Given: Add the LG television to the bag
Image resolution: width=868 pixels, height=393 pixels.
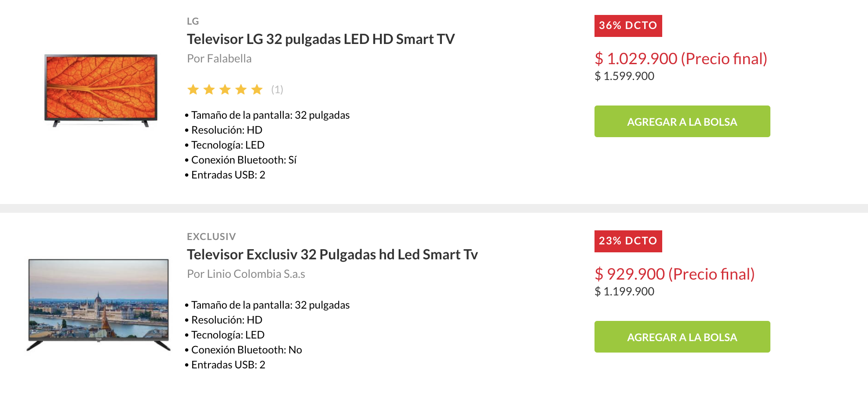Looking at the screenshot, I should pyautogui.click(x=682, y=121).
